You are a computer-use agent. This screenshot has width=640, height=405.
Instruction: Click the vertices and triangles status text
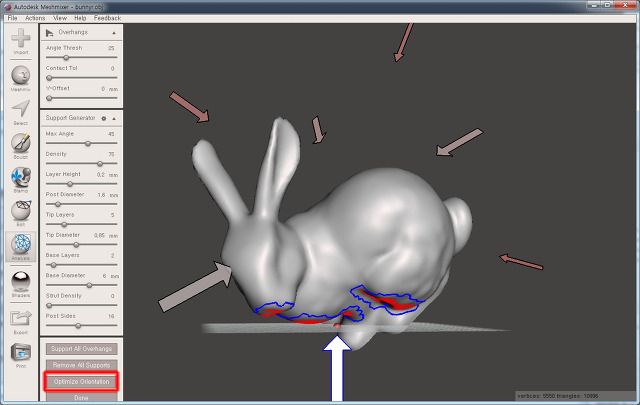coord(558,396)
